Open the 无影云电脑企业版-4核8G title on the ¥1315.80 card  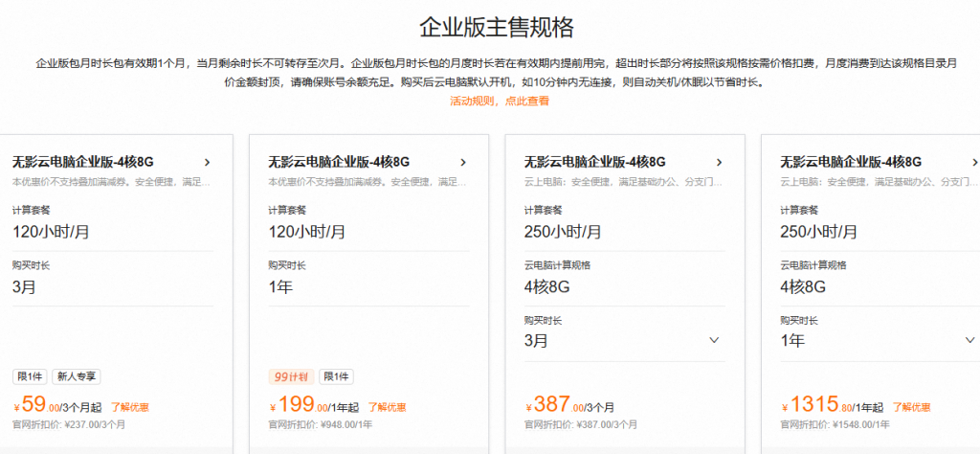point(851,163)
